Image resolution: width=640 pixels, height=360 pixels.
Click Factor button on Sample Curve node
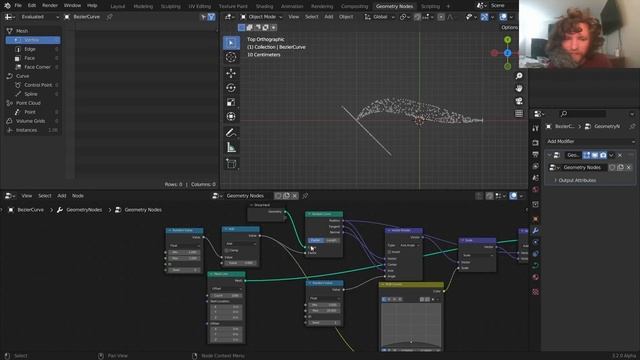pyautogui.click(x=316, y=240)
